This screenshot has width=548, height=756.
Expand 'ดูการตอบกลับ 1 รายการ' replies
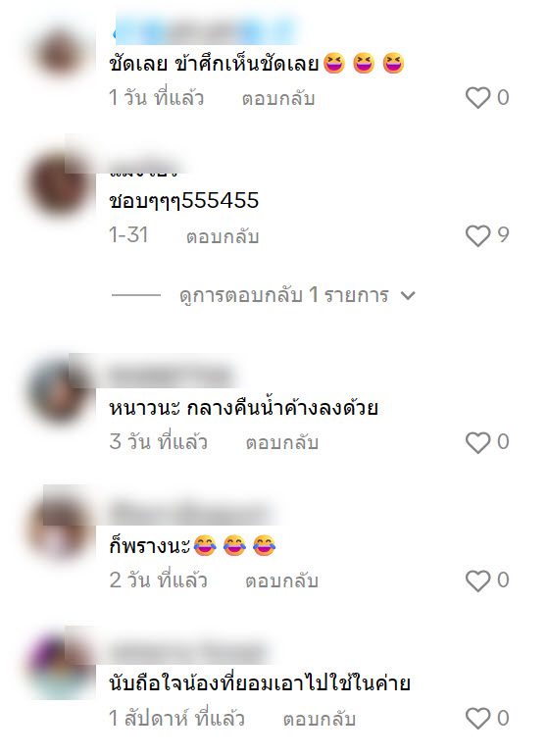tap(284, 295)
